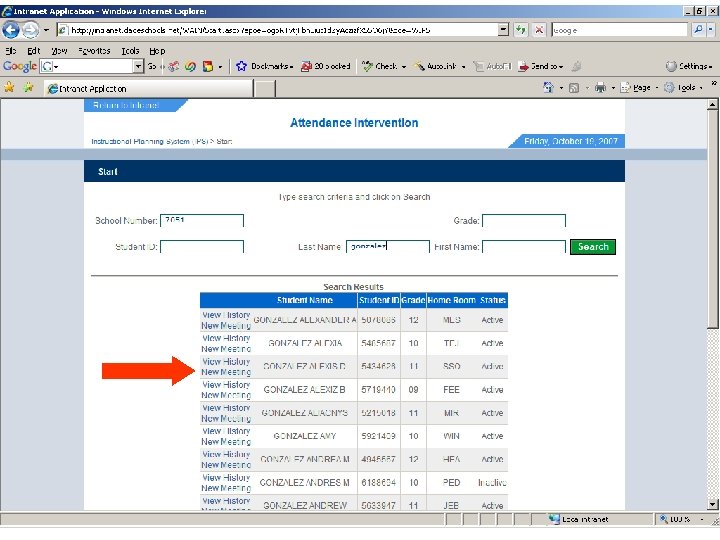Viewport: 720px width, 540px height.
Task: Click the green Search button
Action: (592, 247)
